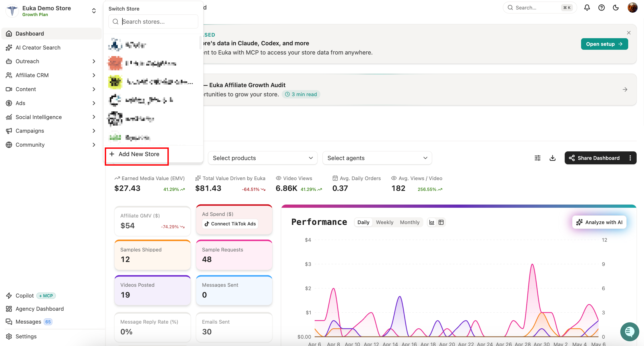Switch Performance to table view icon
Viewport: 644px width, 346px height.
(x=441, y=223)
